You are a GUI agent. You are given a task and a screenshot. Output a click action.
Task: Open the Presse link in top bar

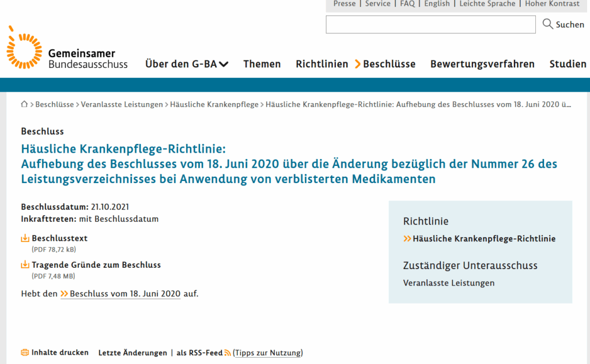pyautogui.click(x=344, y=4)
